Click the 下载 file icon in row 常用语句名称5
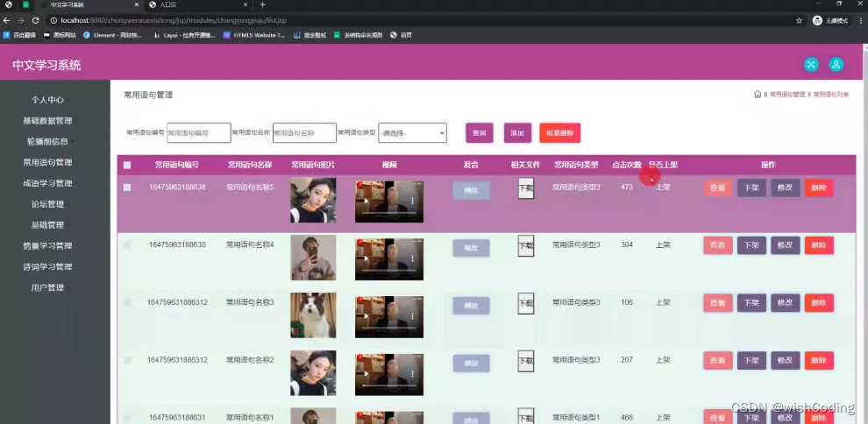 526,188
